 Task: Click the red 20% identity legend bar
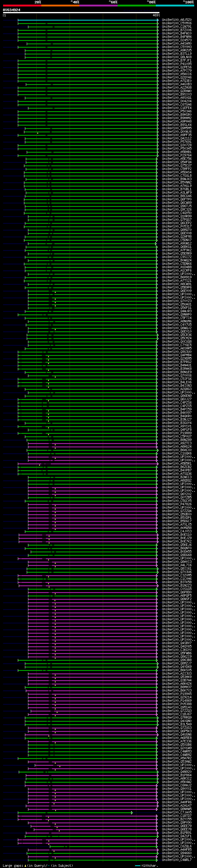tap(22, 6)
